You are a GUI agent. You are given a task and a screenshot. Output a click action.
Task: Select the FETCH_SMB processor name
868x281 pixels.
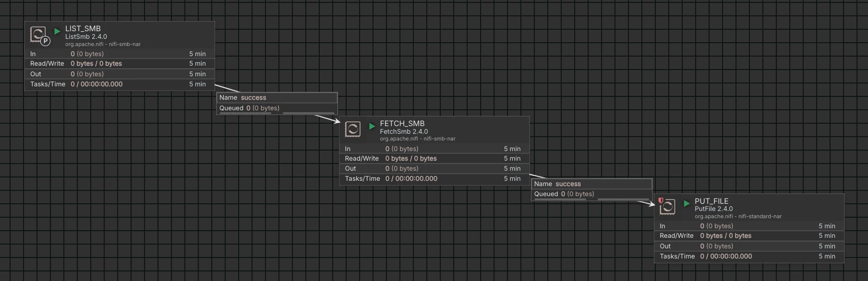coord(402,124)
